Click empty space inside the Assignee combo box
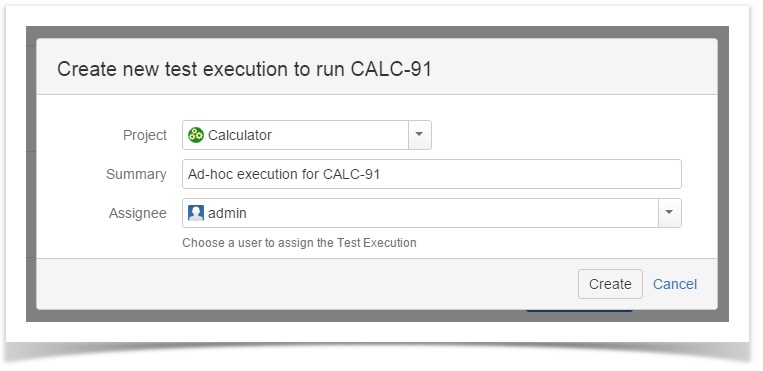This screenshot has height=371, width=763. pos(453,213)
